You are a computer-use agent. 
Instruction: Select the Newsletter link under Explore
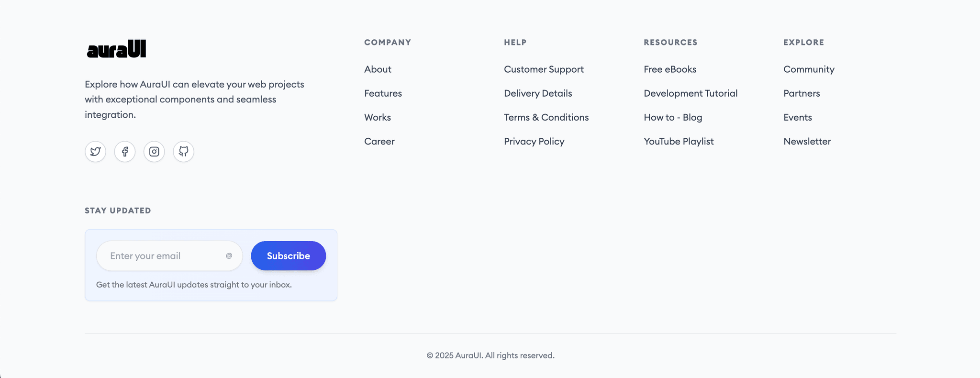[807, 141]
